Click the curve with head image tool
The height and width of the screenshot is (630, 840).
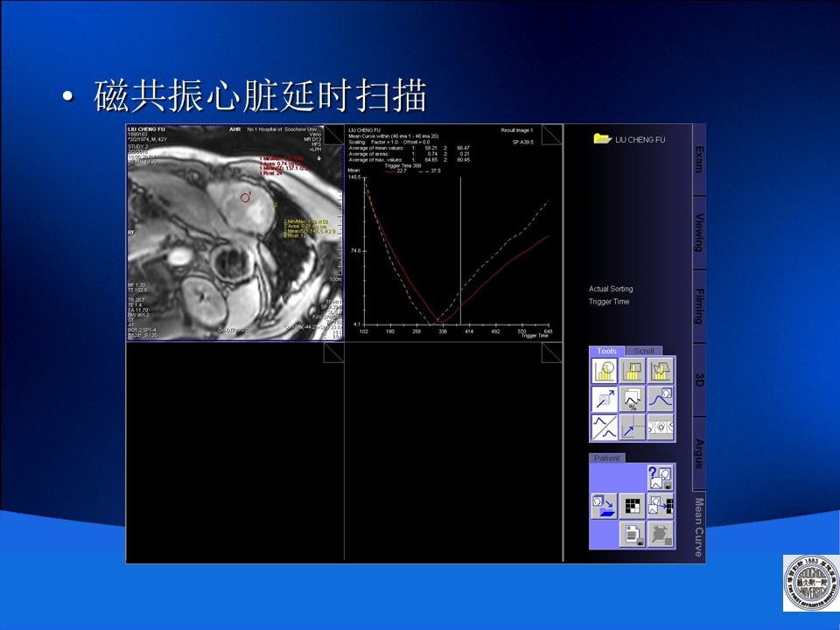(660, 399)
